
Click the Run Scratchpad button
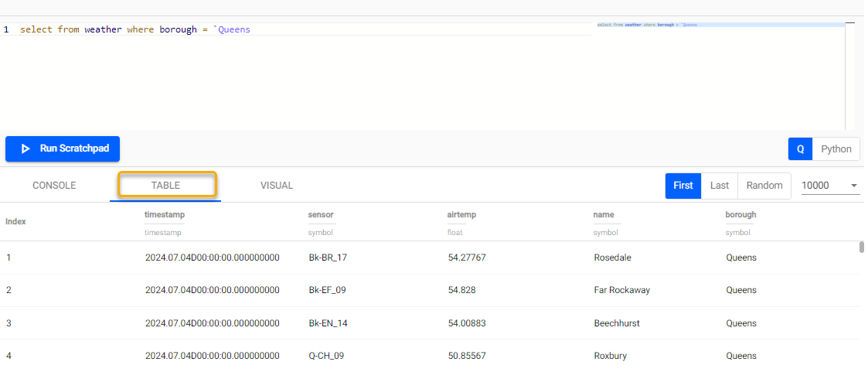63,149
